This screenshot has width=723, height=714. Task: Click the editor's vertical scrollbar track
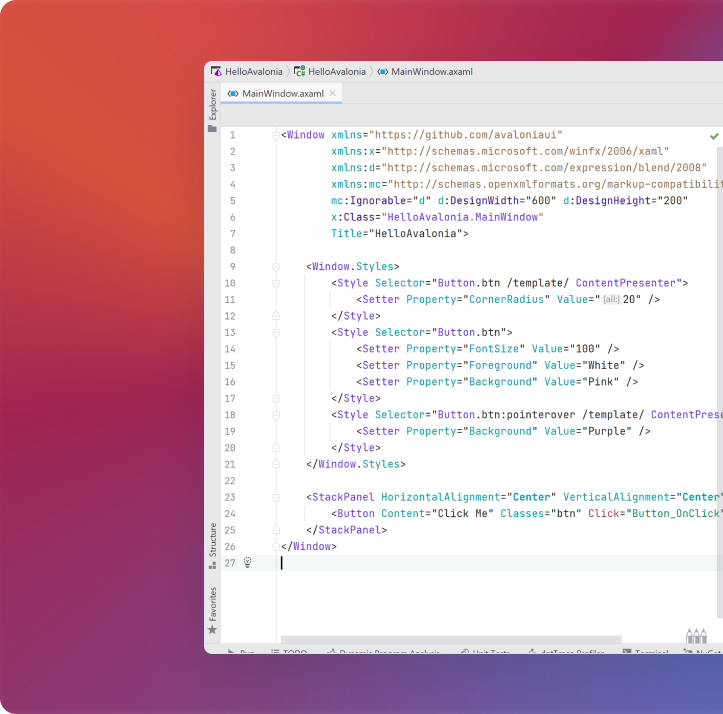click(x=720, y=382)
